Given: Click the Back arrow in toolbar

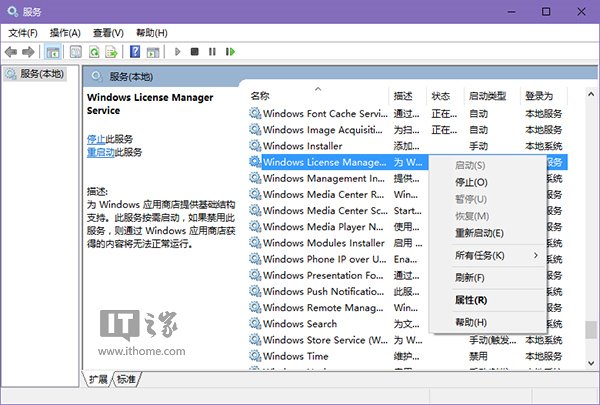Looking at the screenshot, I should pos(11,51).
